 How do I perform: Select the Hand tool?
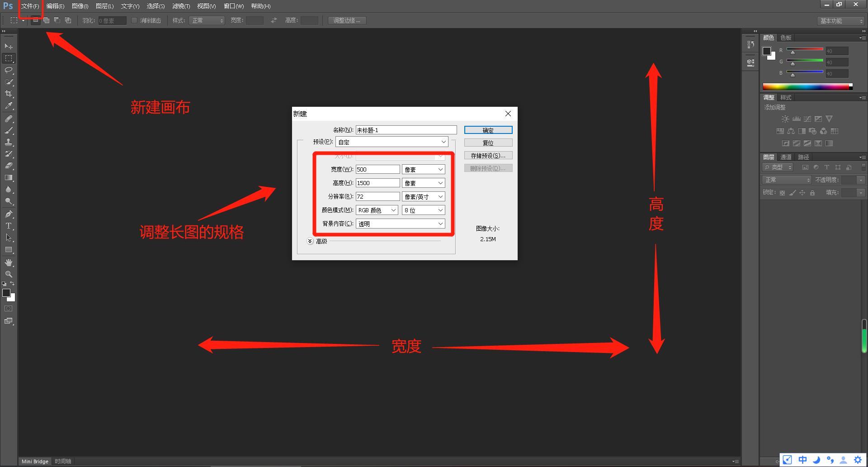click(9, 262)
